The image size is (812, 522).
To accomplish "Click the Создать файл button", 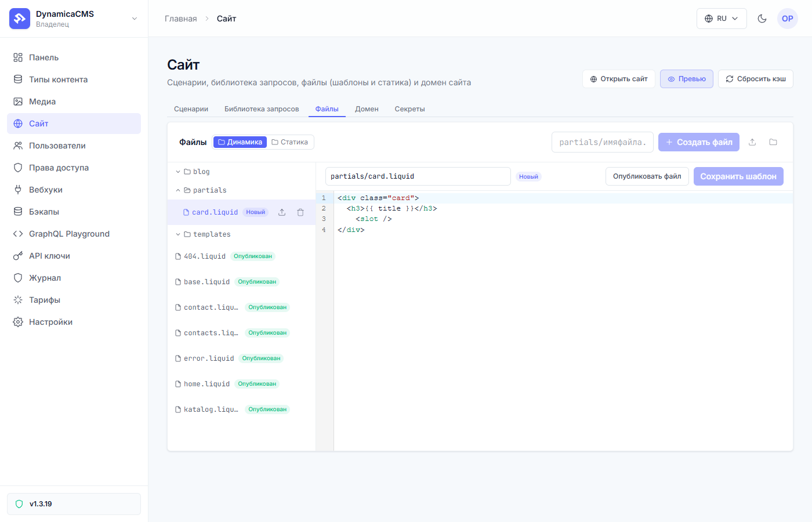I will click(699, 142).
